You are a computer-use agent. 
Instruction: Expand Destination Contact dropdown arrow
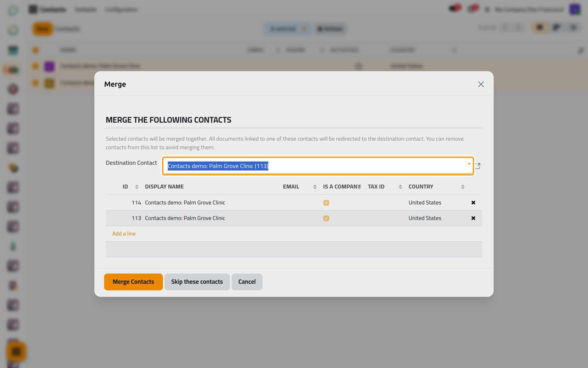469,164
